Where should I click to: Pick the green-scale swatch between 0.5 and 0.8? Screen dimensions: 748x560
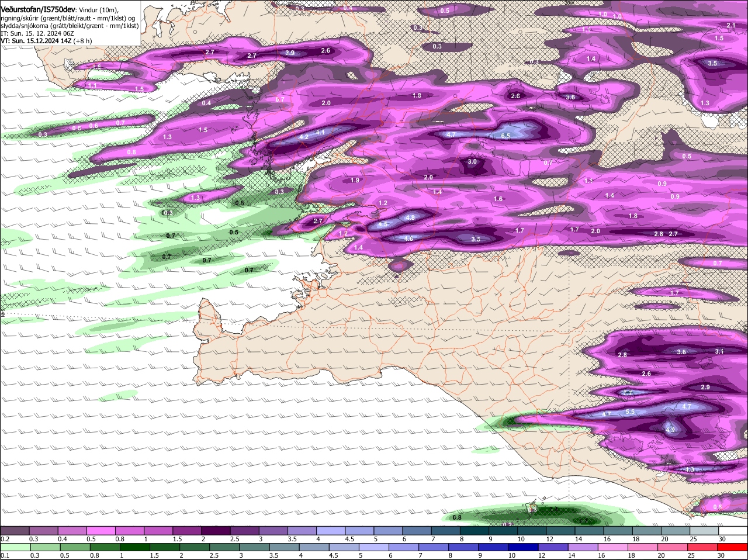click(x=76, y=548)
